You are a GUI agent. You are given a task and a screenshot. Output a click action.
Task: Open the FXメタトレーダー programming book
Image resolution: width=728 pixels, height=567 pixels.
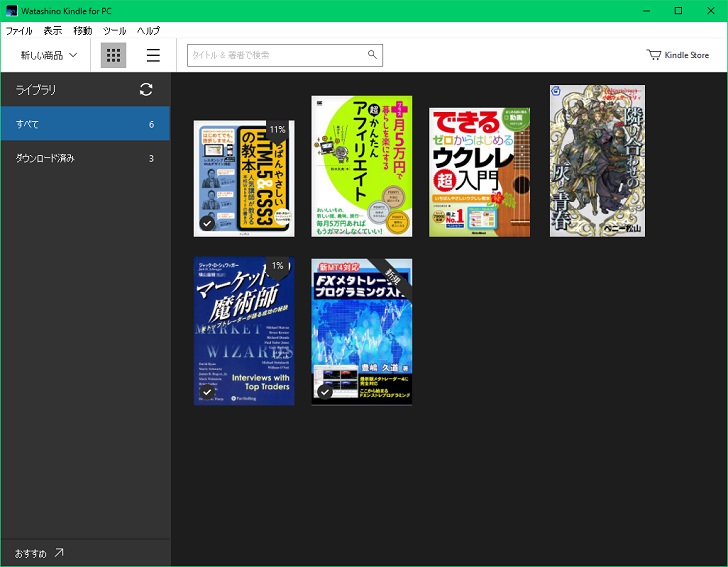click(362, 332)
